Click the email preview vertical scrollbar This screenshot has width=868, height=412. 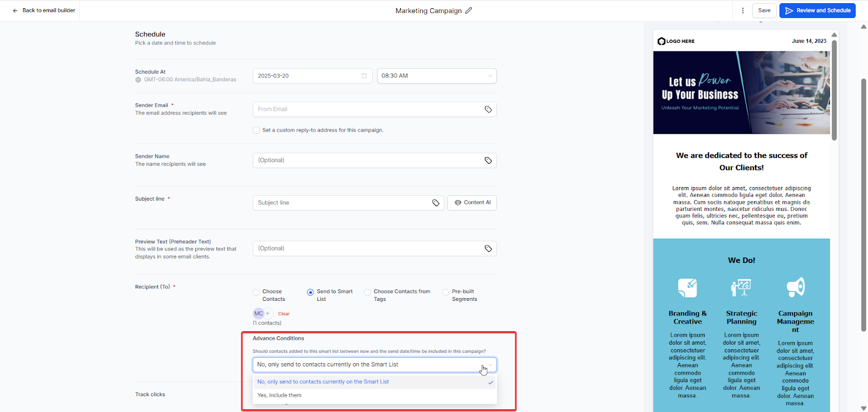point(834,89)
